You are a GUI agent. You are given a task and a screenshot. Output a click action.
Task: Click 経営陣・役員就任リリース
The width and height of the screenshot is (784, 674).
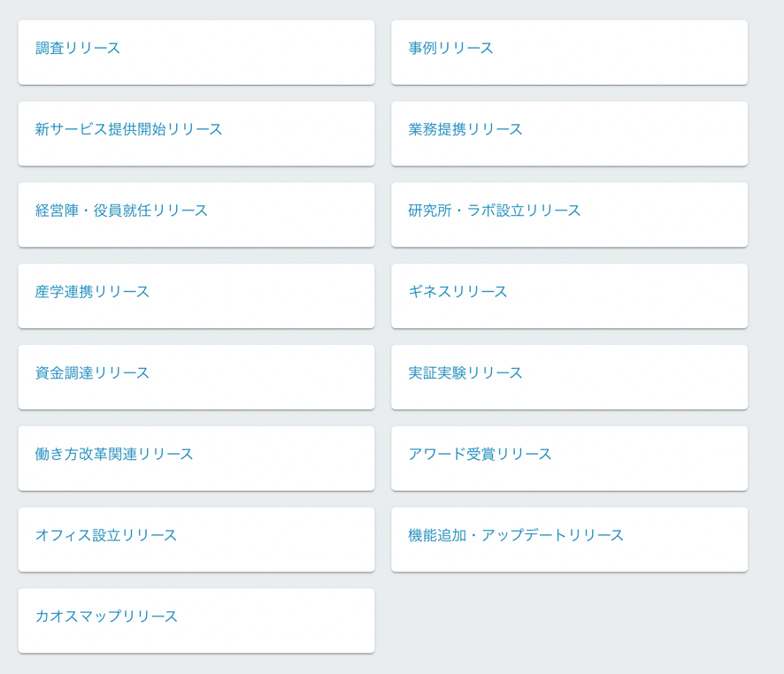click(x=121, y=211)
